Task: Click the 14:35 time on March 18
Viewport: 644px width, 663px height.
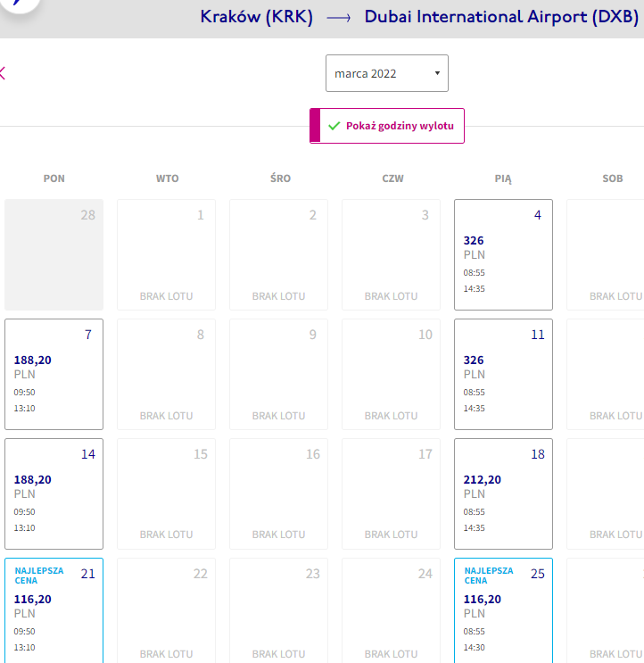Action: 474,528
